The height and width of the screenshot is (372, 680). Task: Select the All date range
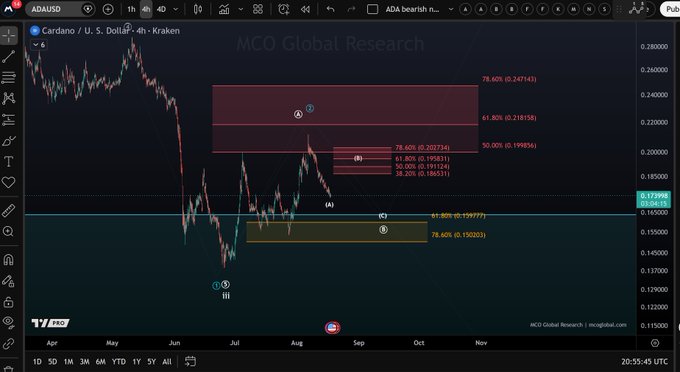click(x=167, y=362)
